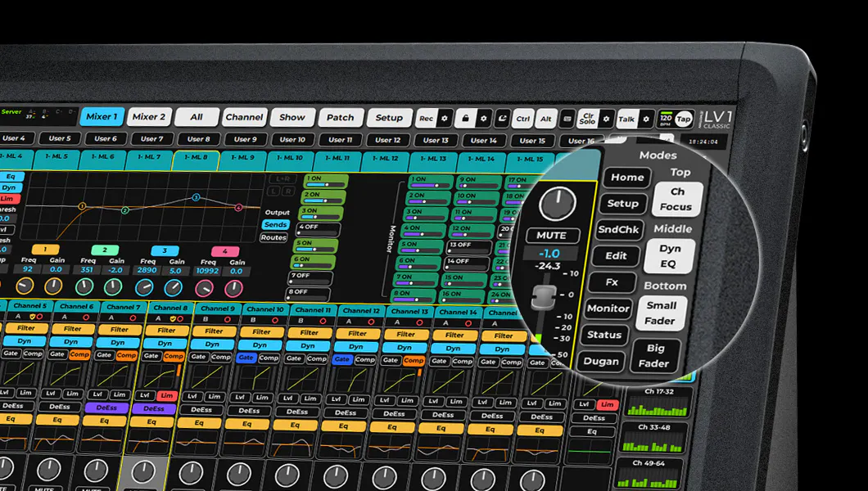868x491 pixels.
Task: Open the Channel tab
Action: pyautogui.click(x=244, y=117)
